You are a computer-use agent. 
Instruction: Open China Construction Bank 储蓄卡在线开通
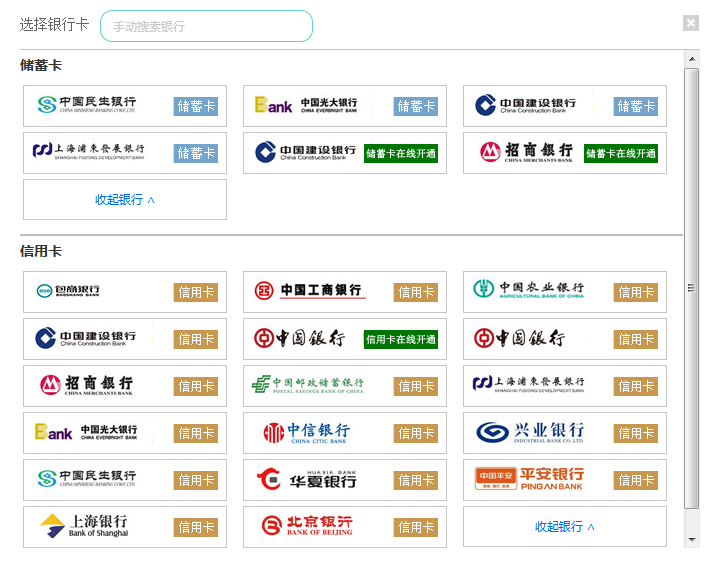[345, 153]
